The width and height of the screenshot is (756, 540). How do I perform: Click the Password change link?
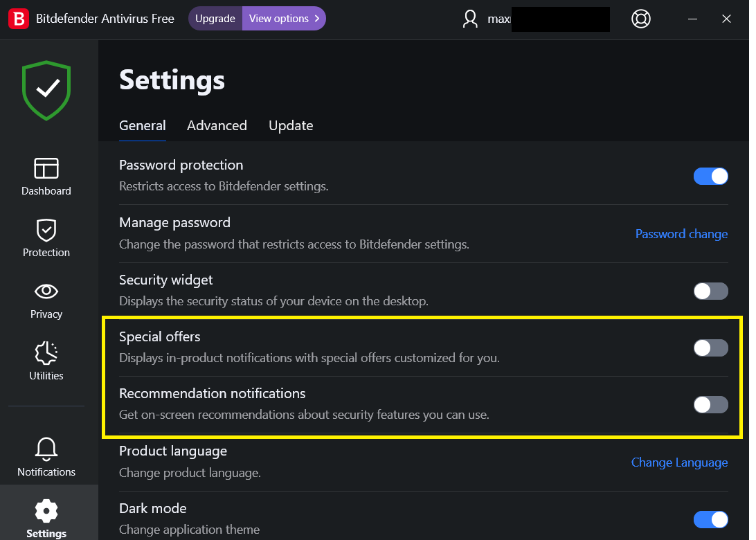[681, 234]
